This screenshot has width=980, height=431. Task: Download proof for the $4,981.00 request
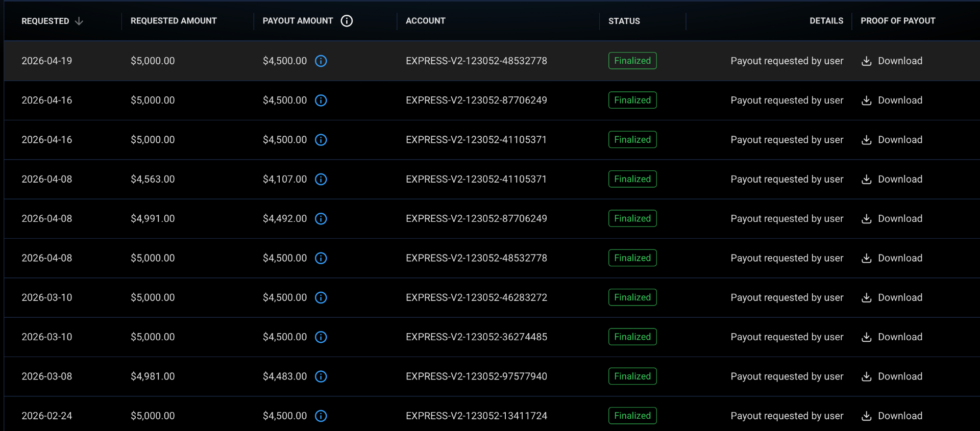[892, 376]
